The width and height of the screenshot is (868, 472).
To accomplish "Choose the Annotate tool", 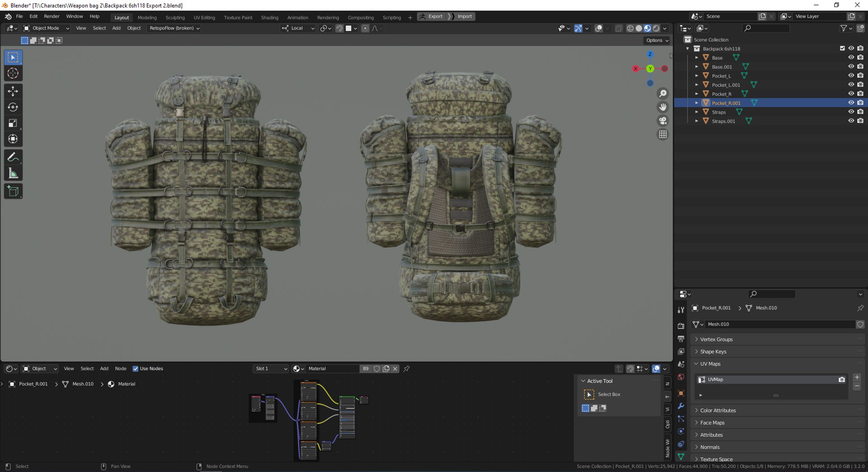I will click(x=13, y=157).
